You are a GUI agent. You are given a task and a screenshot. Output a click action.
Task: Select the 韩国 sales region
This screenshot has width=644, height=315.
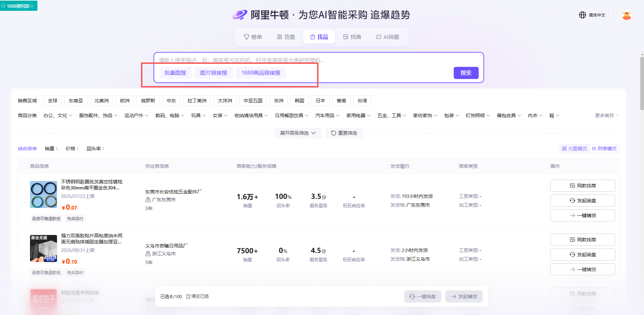tap(300, 101)
